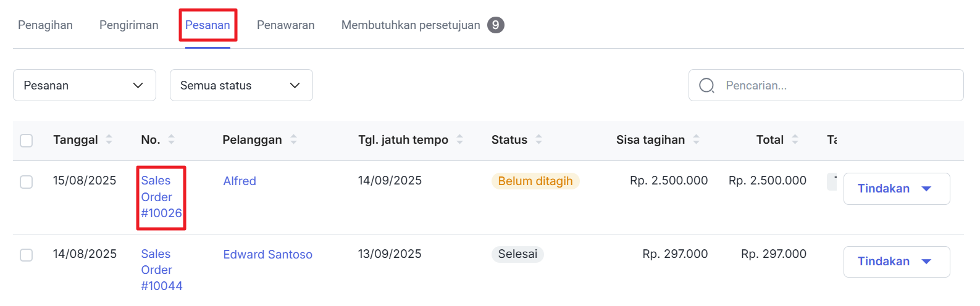Switch to the Pengiriman tab
The width and height of the screenshot is (980, 306).
point(128,25)
